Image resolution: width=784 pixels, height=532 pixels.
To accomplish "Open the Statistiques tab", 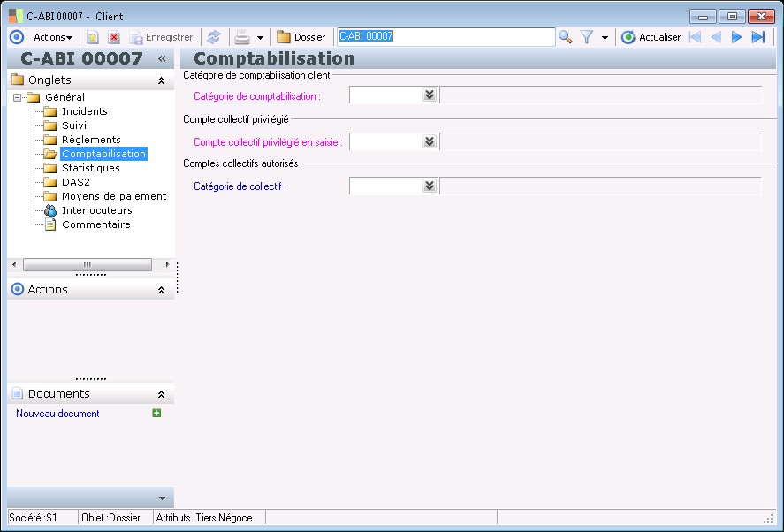I will 90,168.
